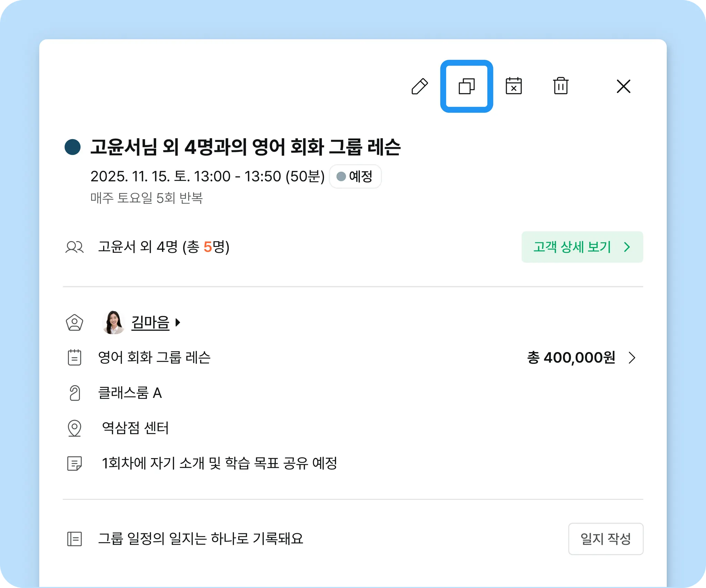
Task: Open instructor 김마음 name link
Action: tap(150, 322)
